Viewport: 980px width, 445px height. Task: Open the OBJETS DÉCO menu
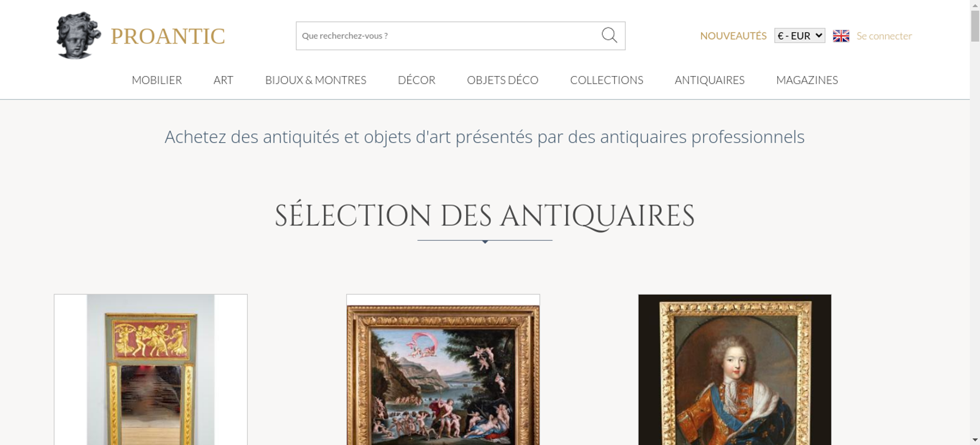click(503, 80)
